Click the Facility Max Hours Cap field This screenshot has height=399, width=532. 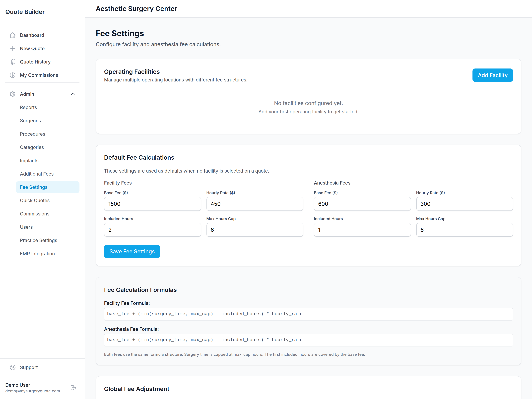pos(255,230)
